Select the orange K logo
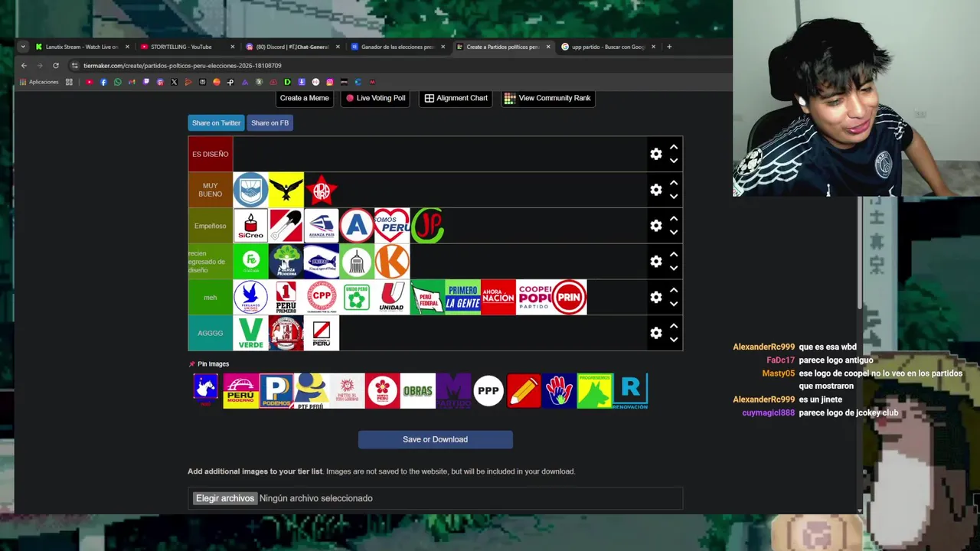Image resolution: width=980 pixels, height=551 pixels. coord(392,262)
